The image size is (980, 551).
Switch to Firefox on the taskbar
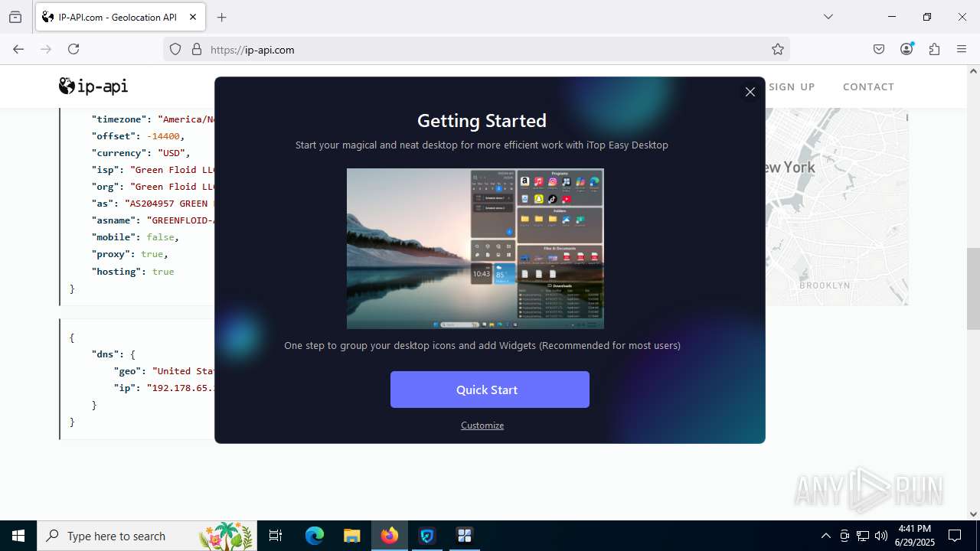pos(390,536)
